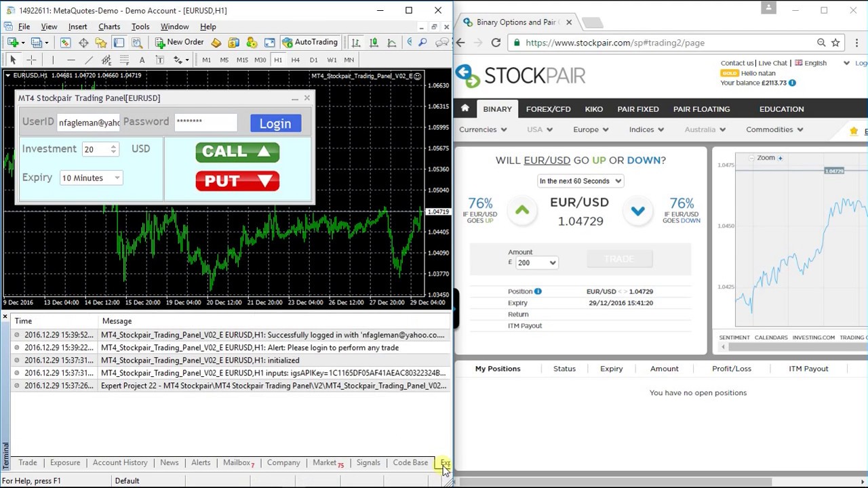The image size is (868, 488).
Task: Click the blue Login button on trading panel
Action: (275, 123)
